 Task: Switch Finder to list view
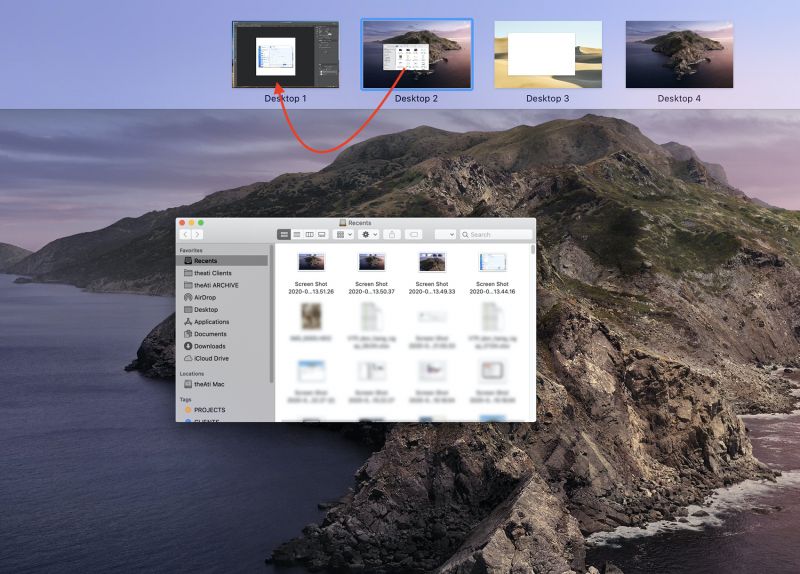click(296, 234)
